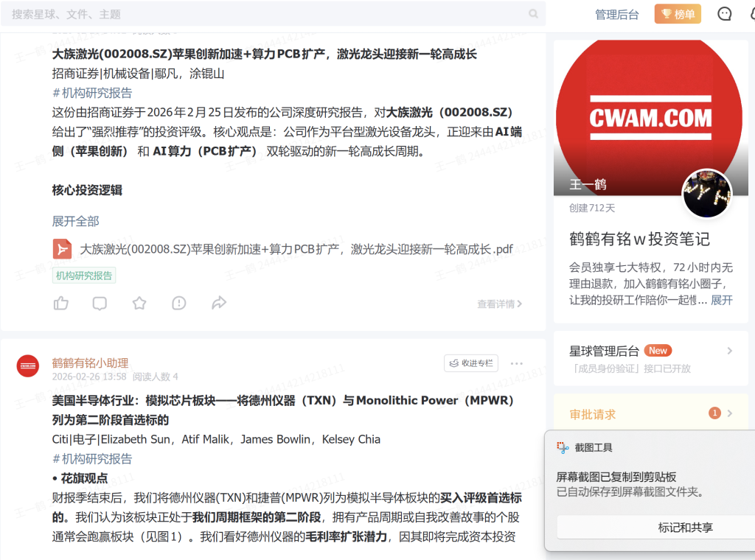755x560 pixels.
Task: Click 收进专栏 button on semiconductor post
Action: pos(471,363)
